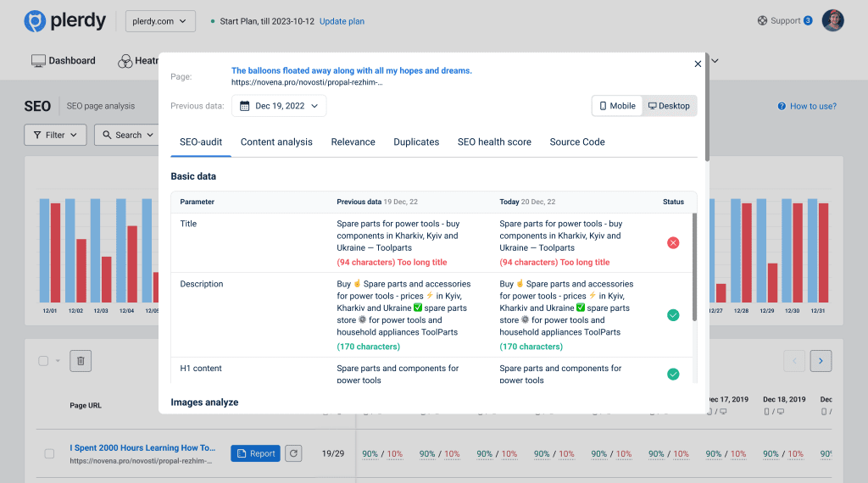Switch to Desktop view toggle
868x483 pixels.
(668, 106)
